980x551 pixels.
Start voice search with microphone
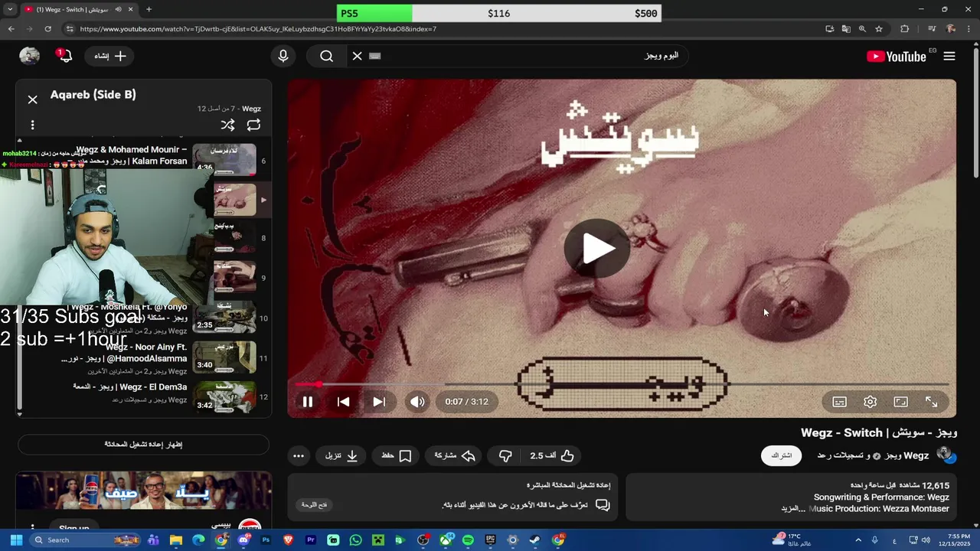pos(283,56)
